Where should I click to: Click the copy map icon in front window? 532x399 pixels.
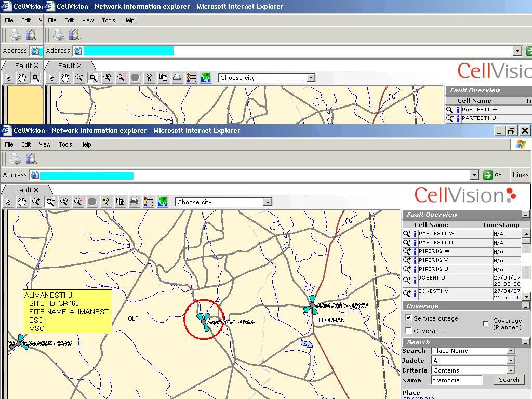(120, 202)
